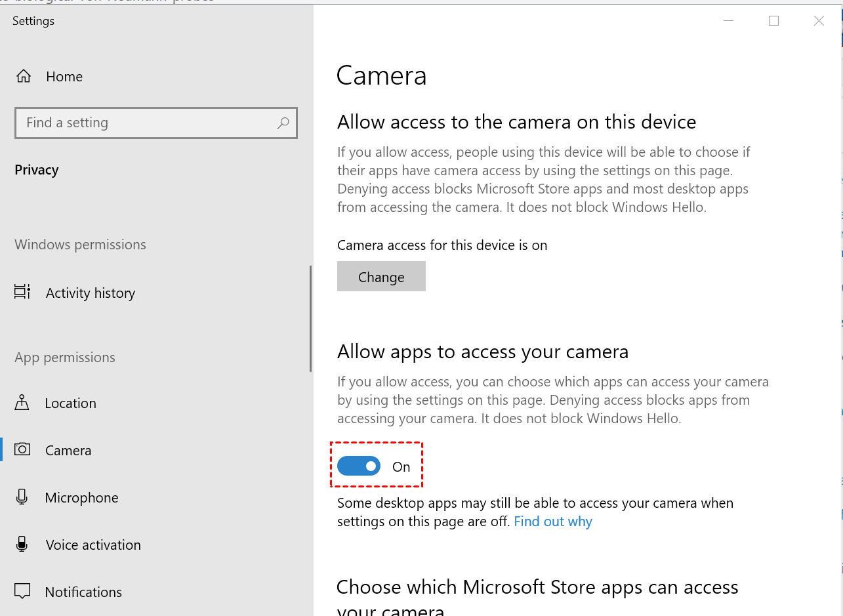Click the Microphone icon in the sidebar
Viewport: 843px width, 616px height.
tap(22, 497)
